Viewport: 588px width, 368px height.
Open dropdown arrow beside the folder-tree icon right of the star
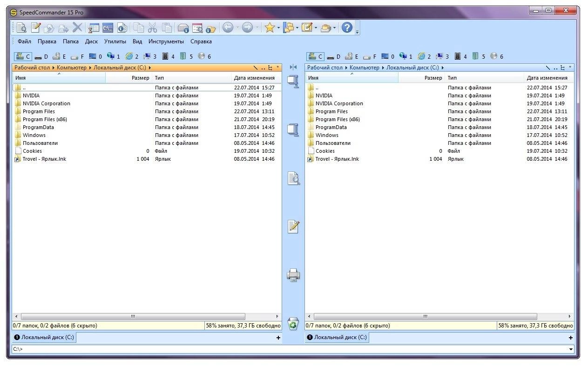click(x=297, y=28)
